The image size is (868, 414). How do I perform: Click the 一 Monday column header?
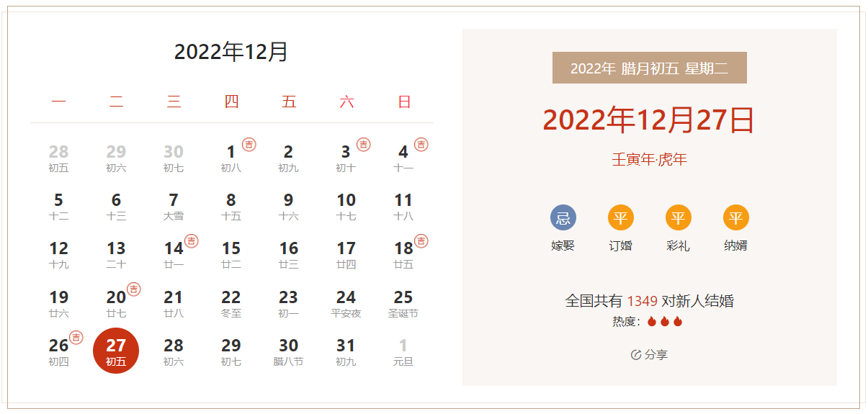[x=59, y=102]
